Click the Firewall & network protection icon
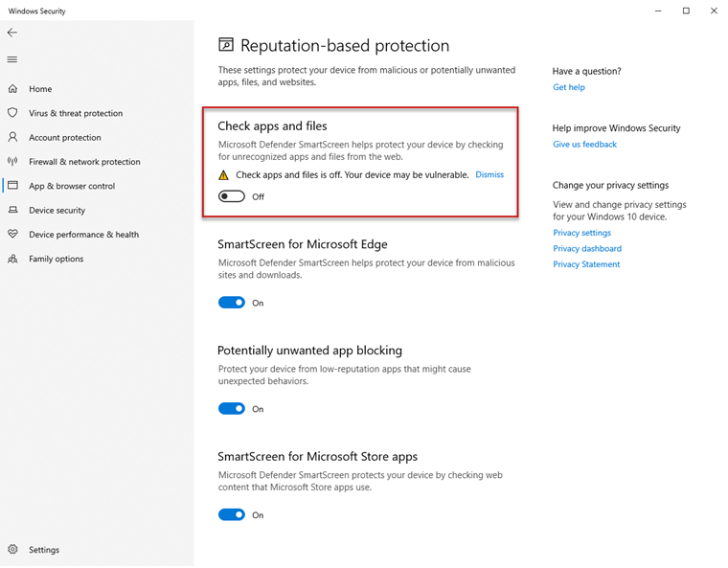The height and width of the screenshot is (568, 728). pos(12,162)
